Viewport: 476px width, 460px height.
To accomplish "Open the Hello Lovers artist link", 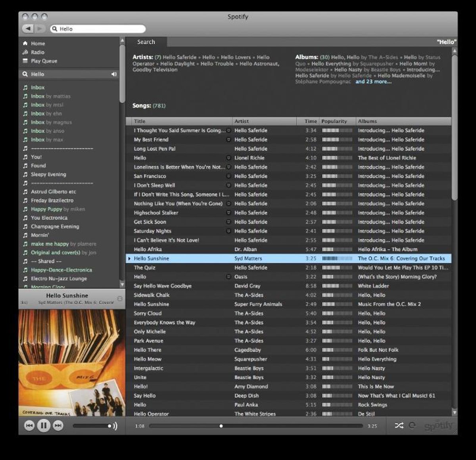I will tap(236, 57).
